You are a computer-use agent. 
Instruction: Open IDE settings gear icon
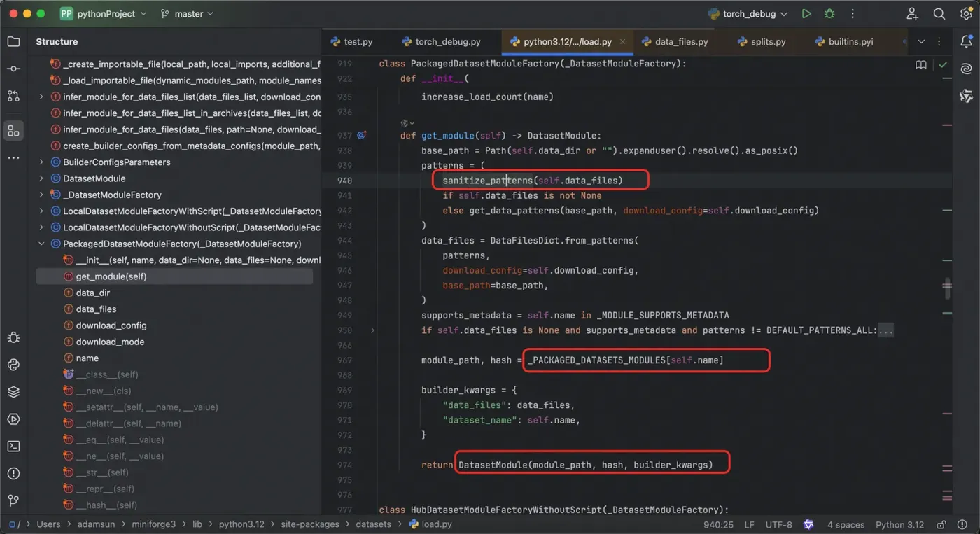tap(966, 14)
